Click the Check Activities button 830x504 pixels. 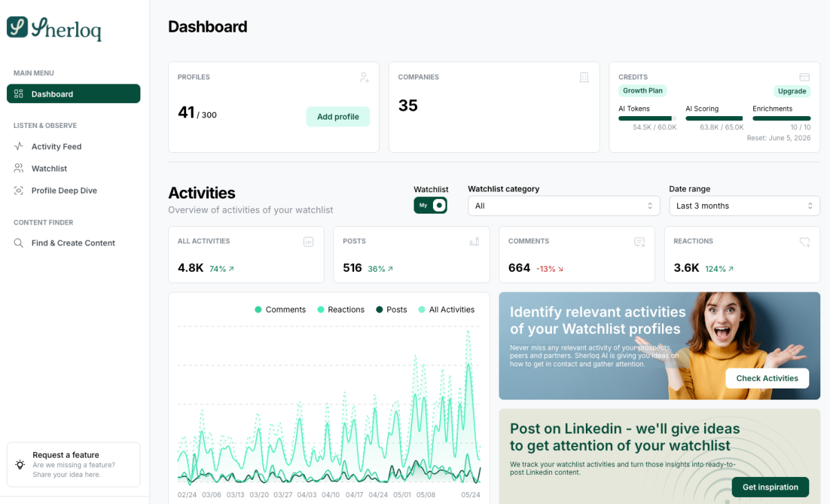(767, 378)
